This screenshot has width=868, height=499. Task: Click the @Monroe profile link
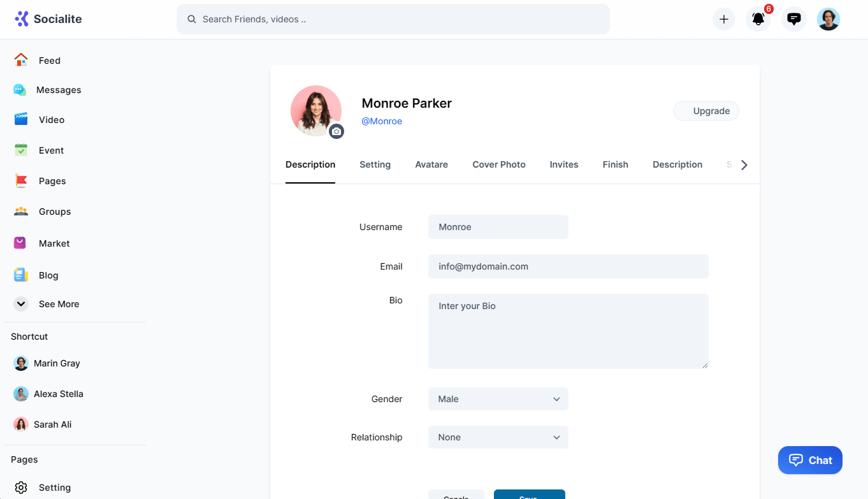point(381,121)
